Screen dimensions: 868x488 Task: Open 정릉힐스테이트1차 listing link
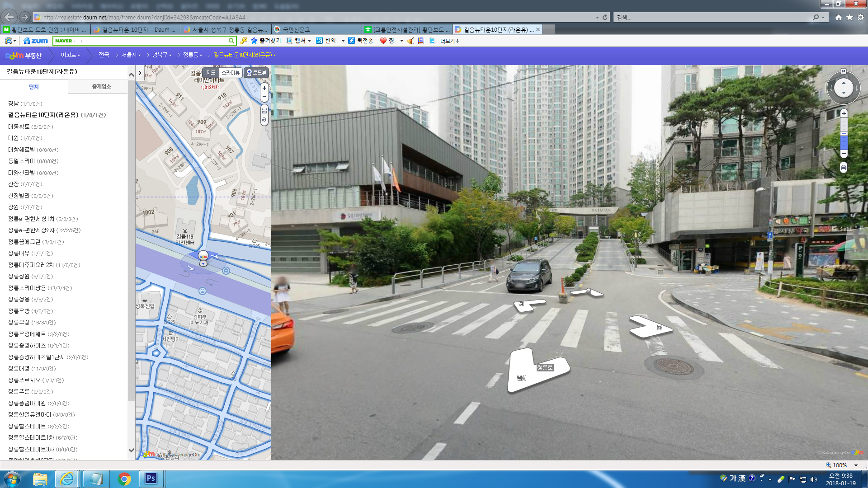[31, 438]
